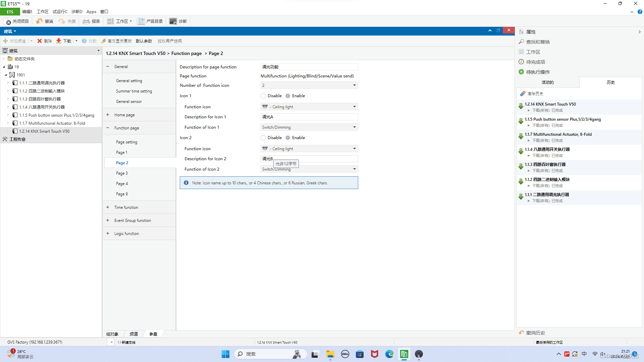Open the Reports printer icon
This screenshot has height=362, width=644.
tap(86, 21)
